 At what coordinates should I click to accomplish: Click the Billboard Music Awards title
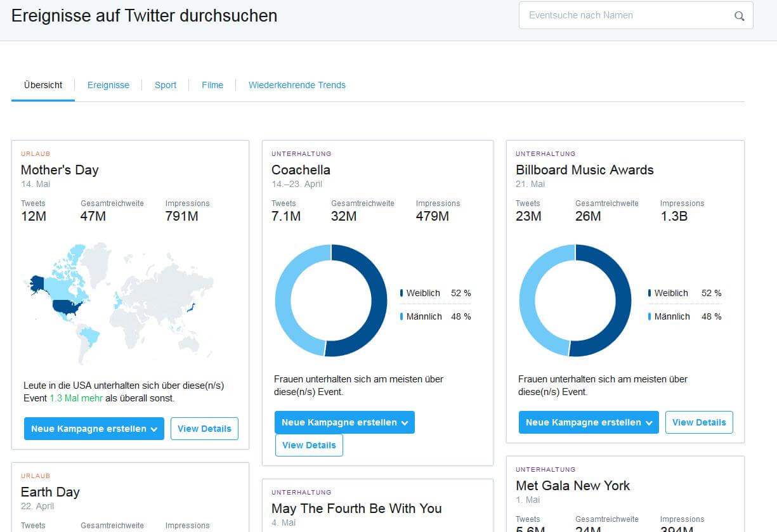(585, 170)
